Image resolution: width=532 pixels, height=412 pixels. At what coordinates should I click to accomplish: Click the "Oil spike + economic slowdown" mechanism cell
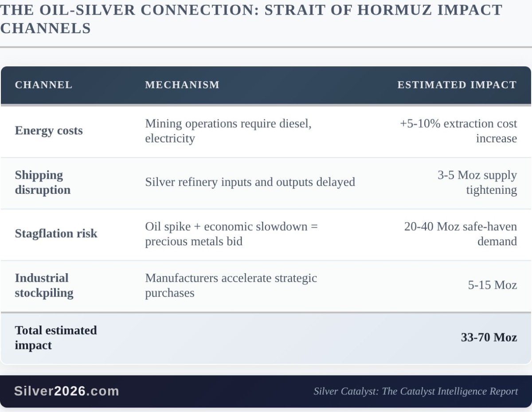click(231, 234)
